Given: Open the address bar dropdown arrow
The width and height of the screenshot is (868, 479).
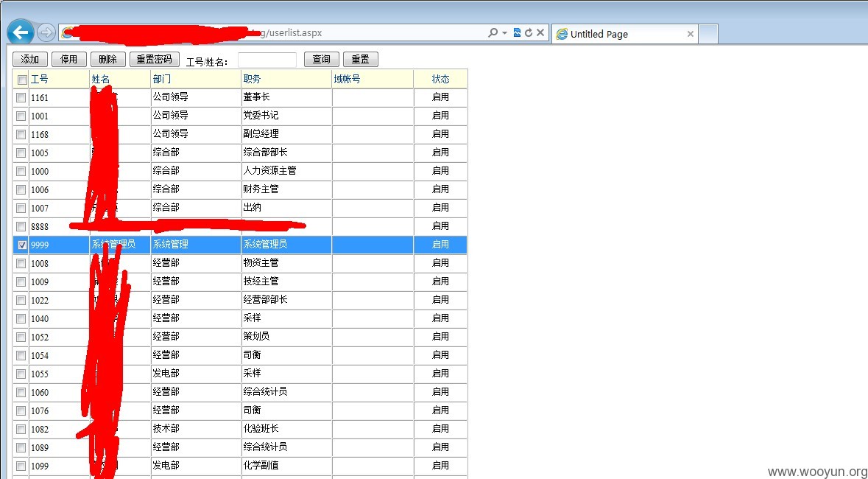Looking at the screenshot, I should (x=504, y=32).
